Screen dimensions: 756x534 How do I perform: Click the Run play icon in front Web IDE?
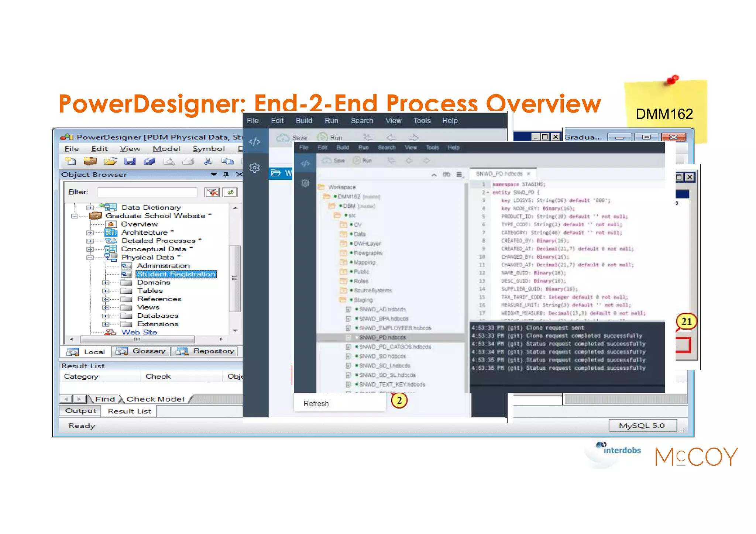coord(356,161)
